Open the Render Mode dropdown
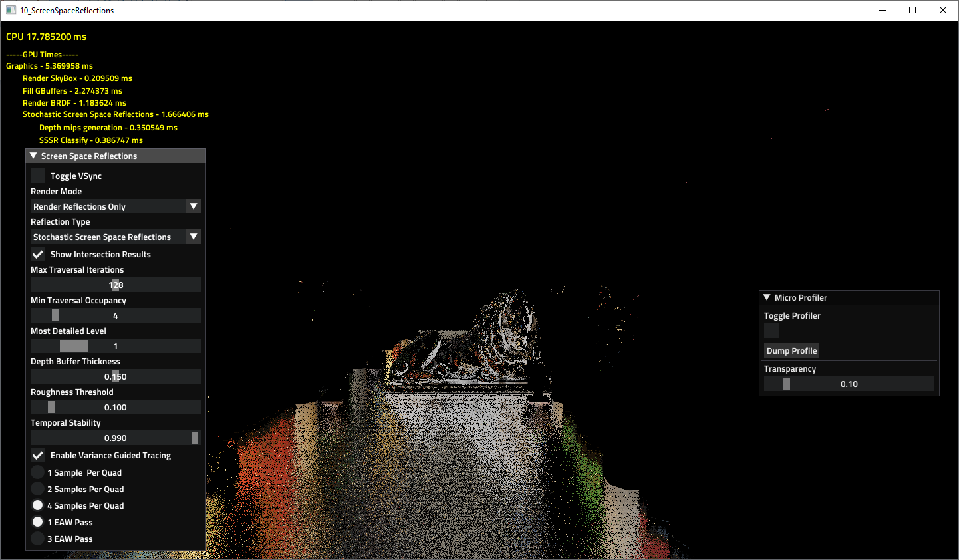959x560 pixels. click(115, 206)
